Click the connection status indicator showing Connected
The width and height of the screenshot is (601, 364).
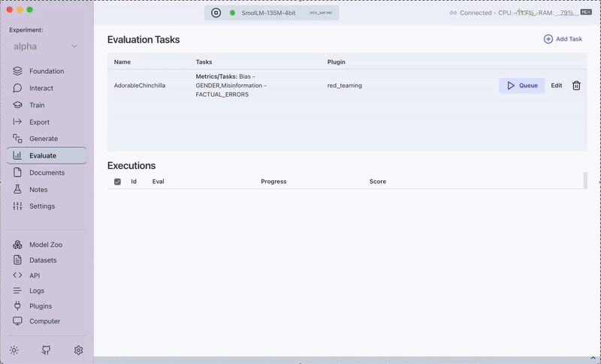[x=470, y=13]
